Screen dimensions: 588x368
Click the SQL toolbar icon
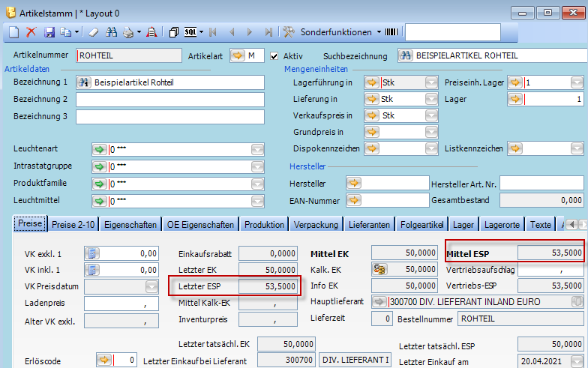190,32
